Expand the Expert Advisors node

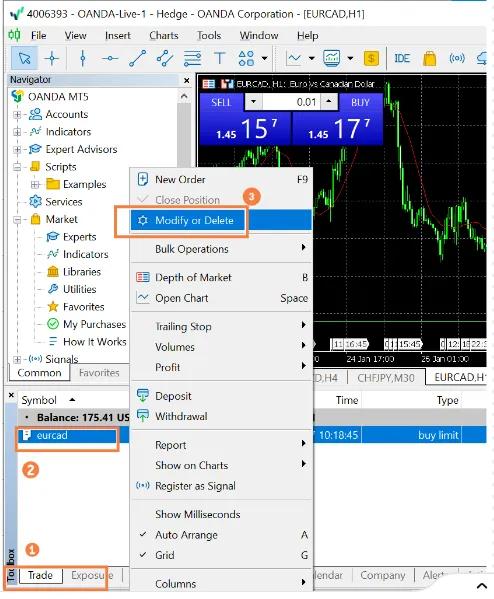click(x=17, y=149)
